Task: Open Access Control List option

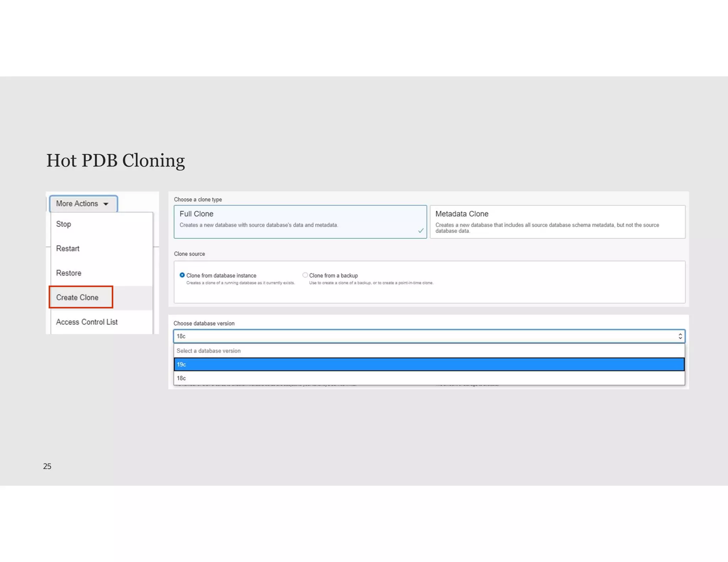Action: click(87, 322)
